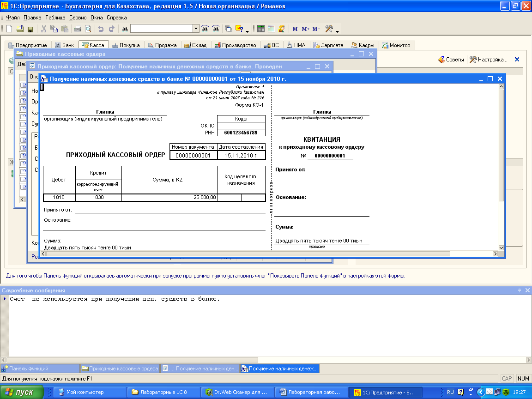This screenshot has width=532, height=399.
Task: Select the sum cell 25 000,00
Action: coord(169,197)
